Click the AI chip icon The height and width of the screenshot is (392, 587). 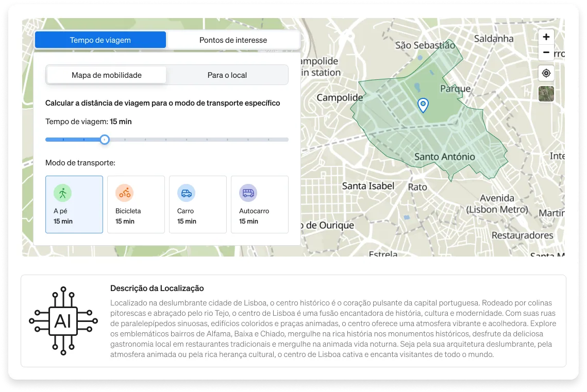click(x=63, y=321)
